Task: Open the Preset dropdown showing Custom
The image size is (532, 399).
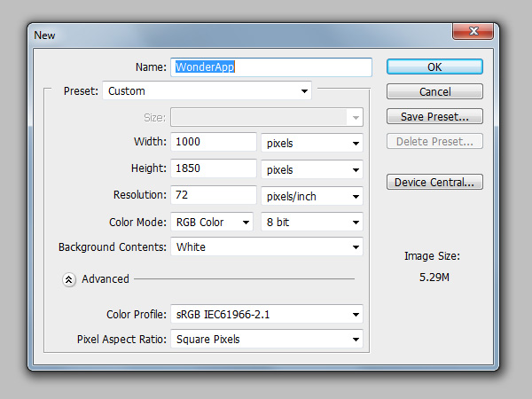Action: pos(207,90)
